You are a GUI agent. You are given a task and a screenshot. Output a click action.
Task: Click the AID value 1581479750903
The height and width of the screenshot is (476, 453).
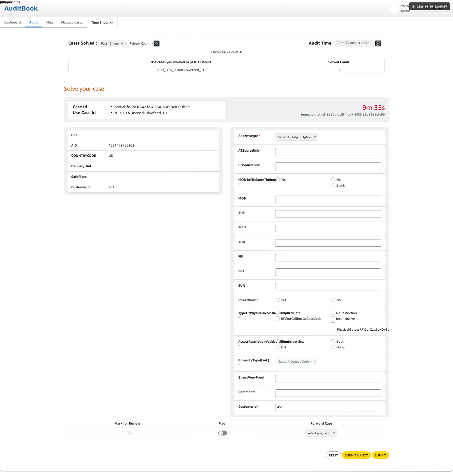pyautogui.click(x=121, y=146)
